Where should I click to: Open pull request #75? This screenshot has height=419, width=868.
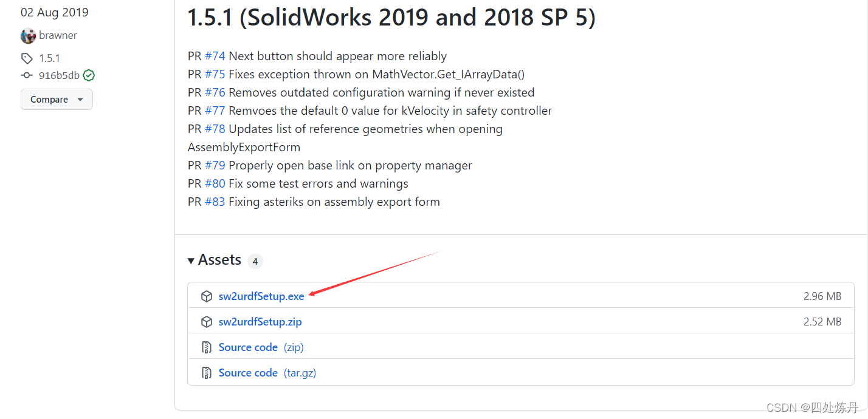point(215,74)
